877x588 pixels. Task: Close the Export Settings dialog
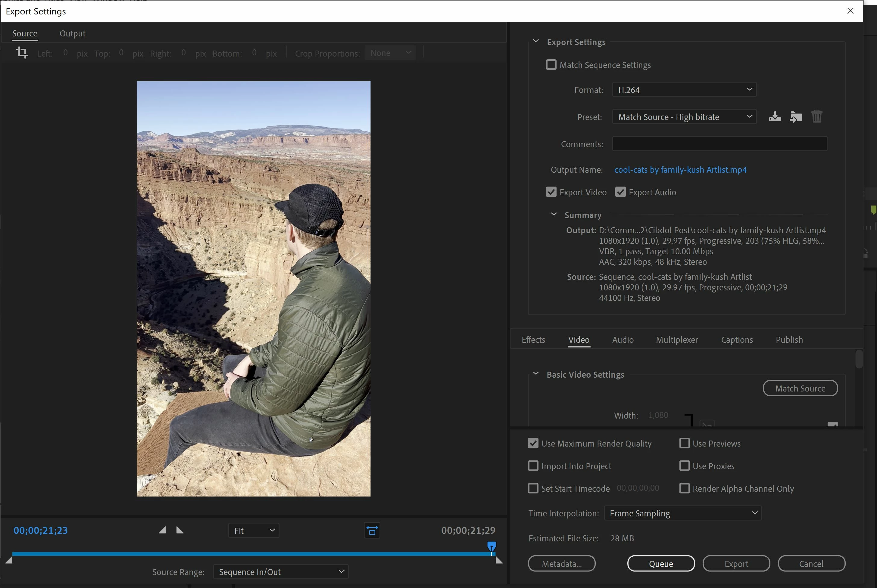click(x=850, y=11)
